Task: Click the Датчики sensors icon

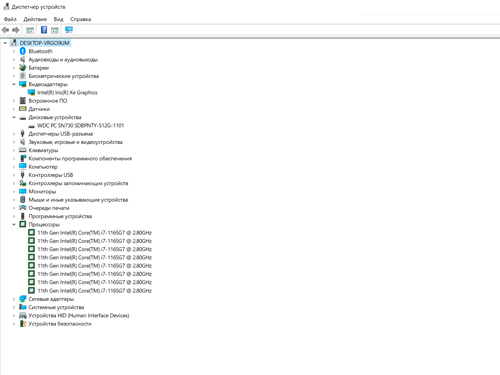Action: tap(23, 109)
